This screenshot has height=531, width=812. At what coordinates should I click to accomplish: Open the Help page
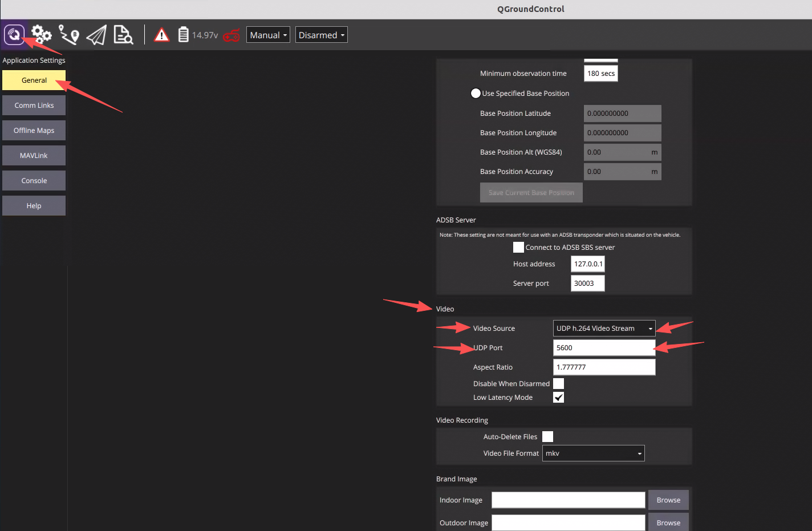34,206
